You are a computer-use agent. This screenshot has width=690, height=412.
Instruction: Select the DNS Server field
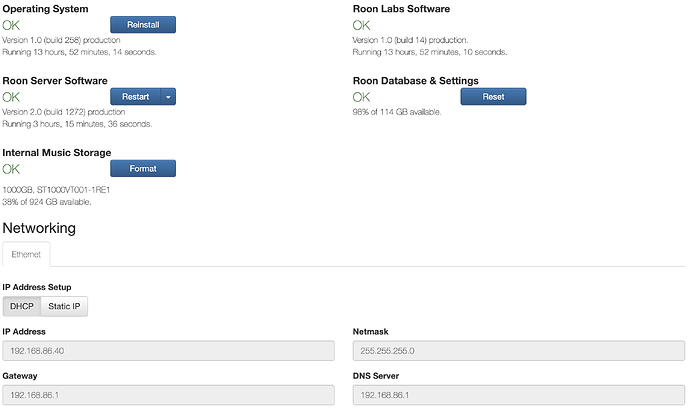pyautogui.click(x=519, y=396)
